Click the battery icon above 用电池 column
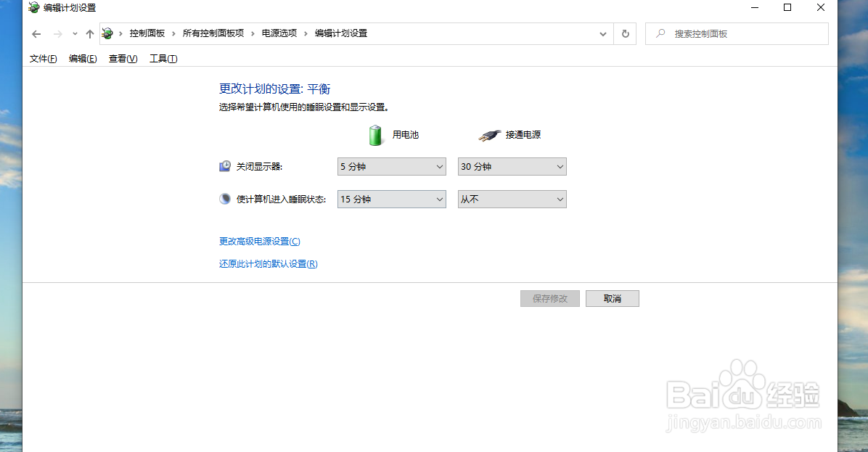 tap(376, 135)
